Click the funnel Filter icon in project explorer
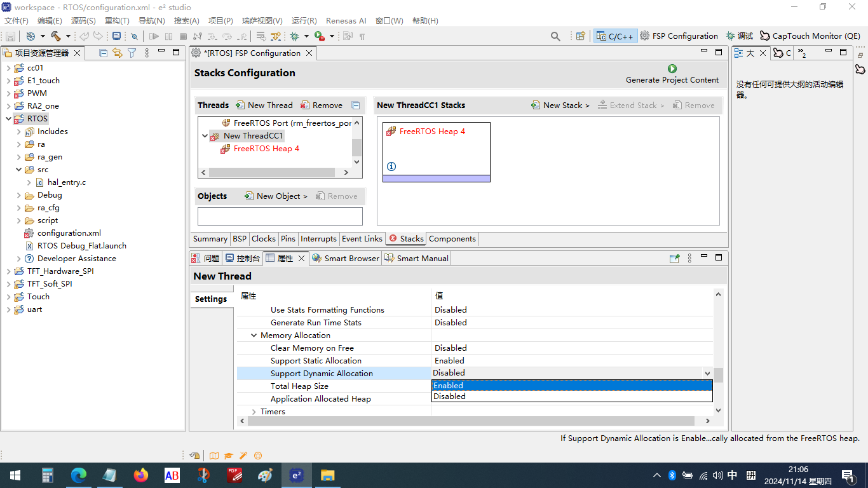868x488 pixels. click(x=132, y=53)
